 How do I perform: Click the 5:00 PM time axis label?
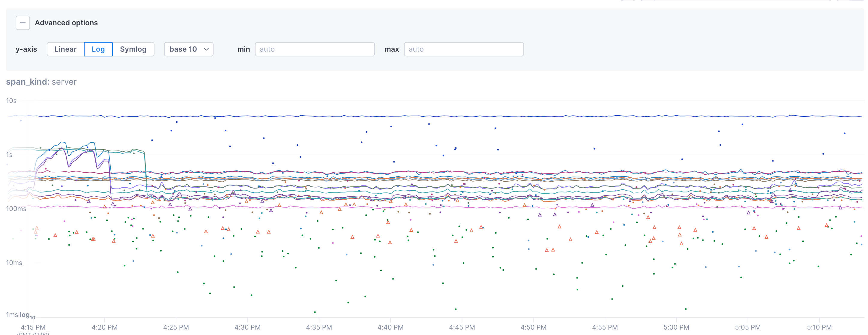676,327
